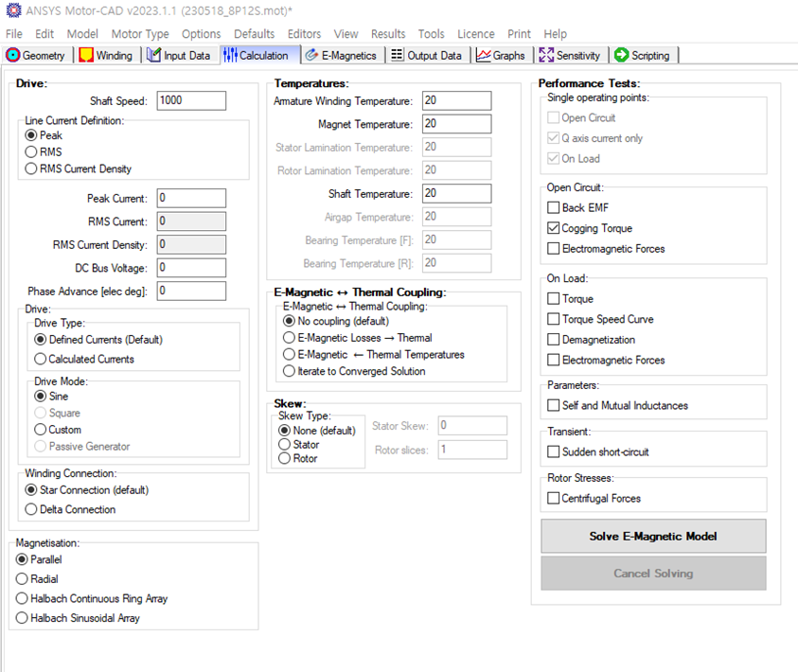Click the Graphs chart icon

point(483,55)
